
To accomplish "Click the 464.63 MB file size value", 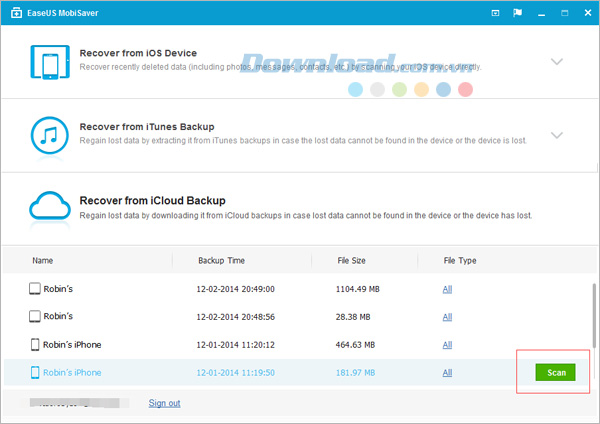I will pyautogui.click(x=355, y=345).
